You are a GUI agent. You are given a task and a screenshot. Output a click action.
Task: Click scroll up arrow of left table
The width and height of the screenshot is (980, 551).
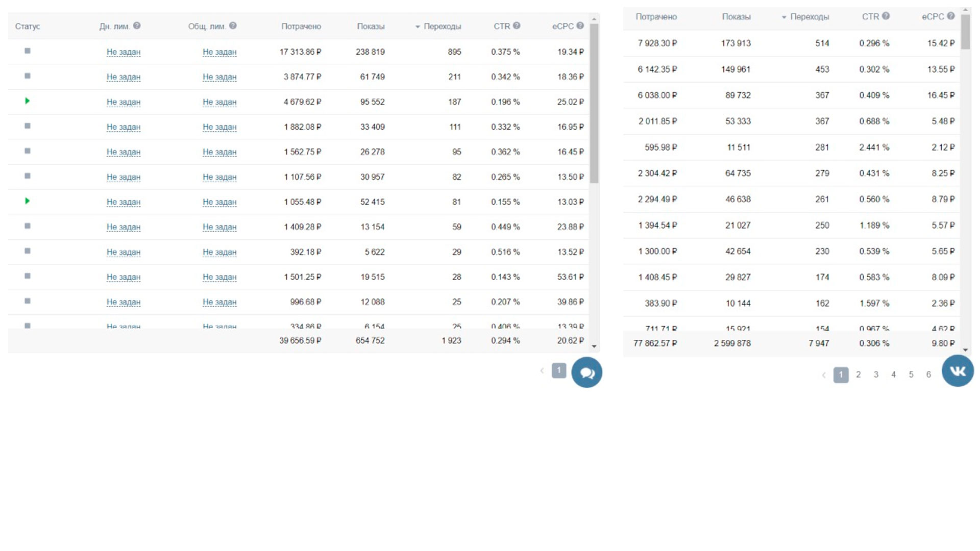[594, 19]
